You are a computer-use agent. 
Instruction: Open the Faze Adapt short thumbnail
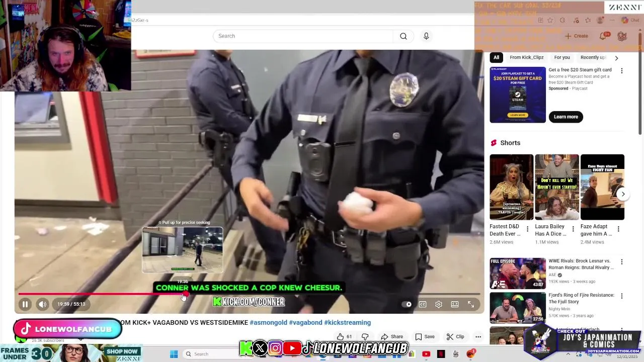tap(602, 187)
